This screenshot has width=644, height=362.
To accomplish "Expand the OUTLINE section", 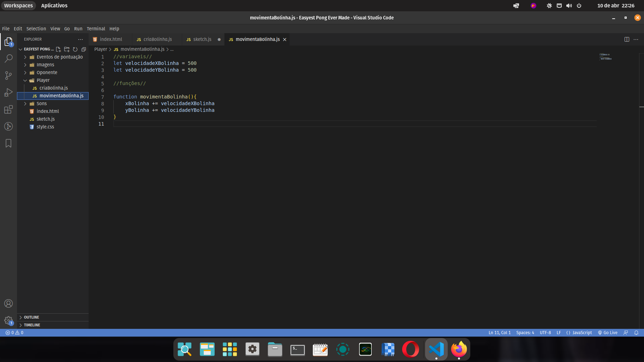I will pyautogui.click(x=53, y=318).
